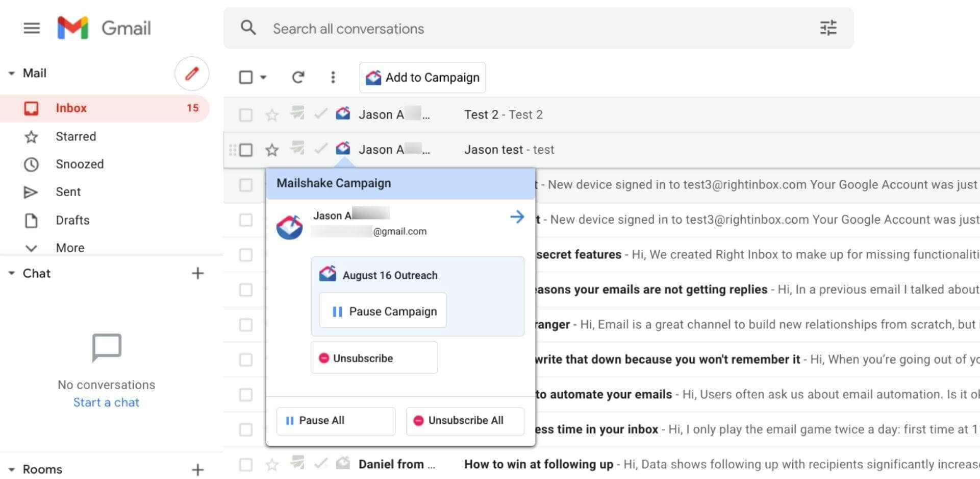Collapse the Mail section

pos(11,74)
